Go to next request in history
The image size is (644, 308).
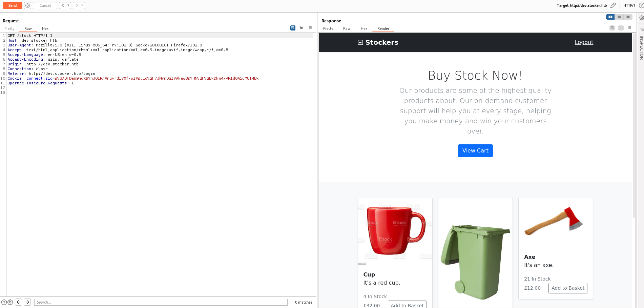click(x=77, y=5)
